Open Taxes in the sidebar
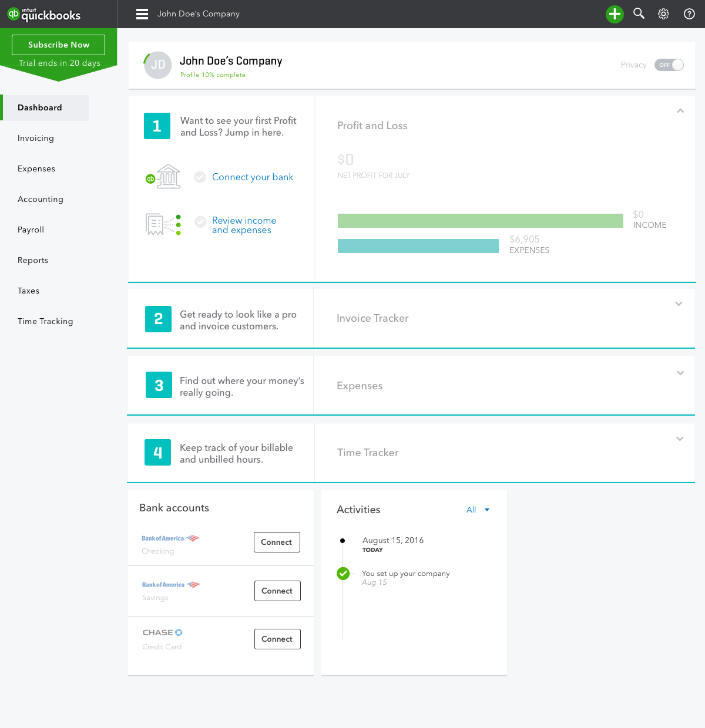705x728 pixels. (28, 291)
